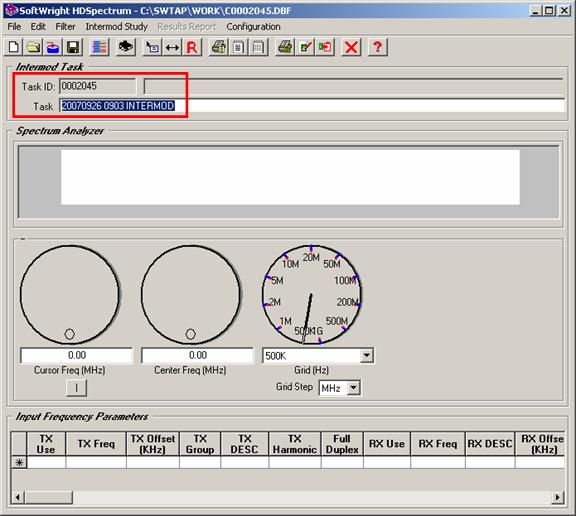Screen dimensions: 576x516
Task: Click the Task description field
Action: [312, 106]
